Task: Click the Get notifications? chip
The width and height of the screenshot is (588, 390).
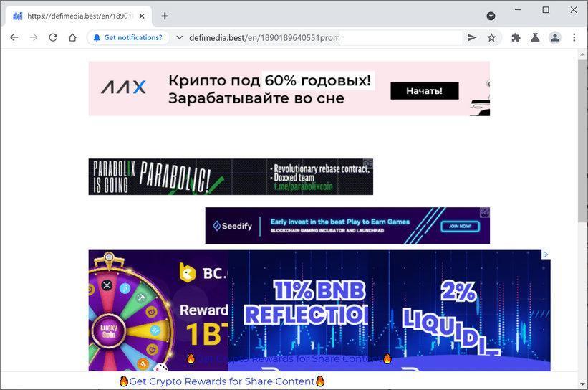Action: click(128, 37)
